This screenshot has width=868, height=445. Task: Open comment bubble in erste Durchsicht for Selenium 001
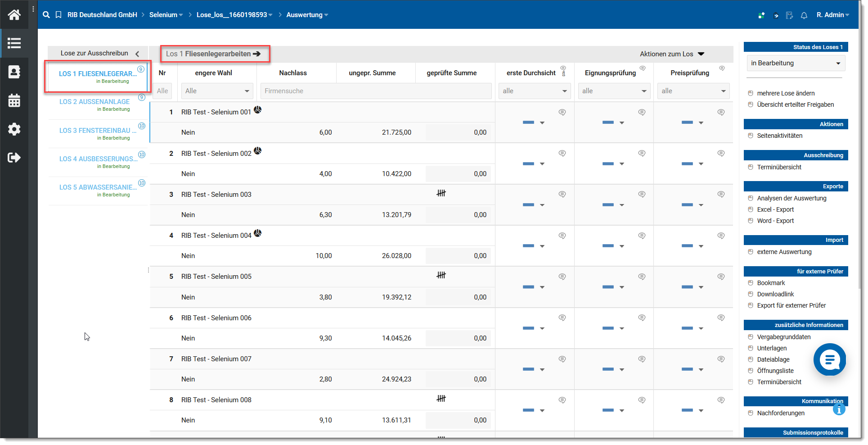point(562,112)
